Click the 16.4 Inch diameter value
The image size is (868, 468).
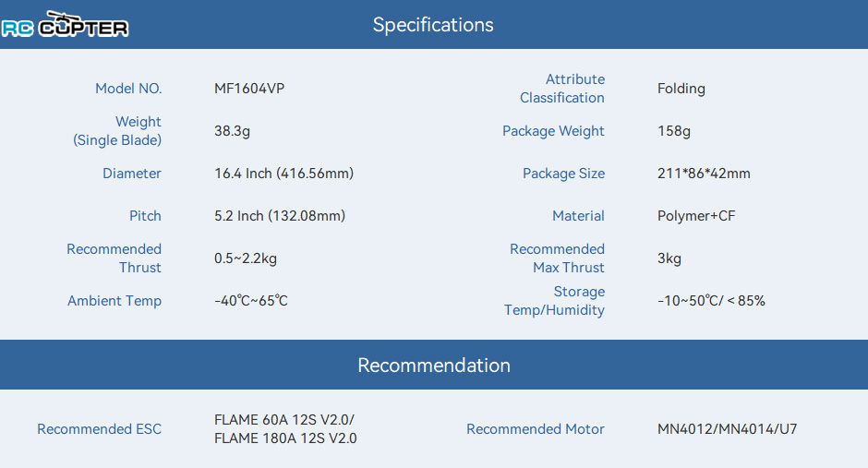pyautogui.click(x=283, y=174)
